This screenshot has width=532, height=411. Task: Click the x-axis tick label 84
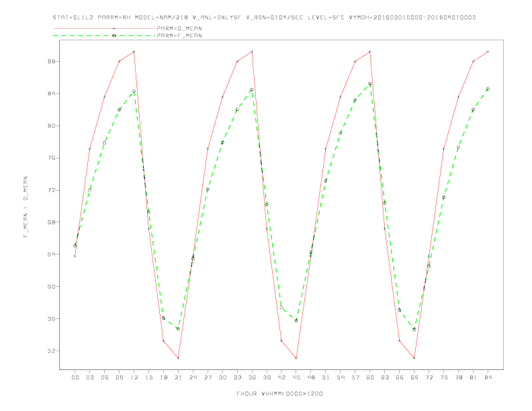pos(488,377)
